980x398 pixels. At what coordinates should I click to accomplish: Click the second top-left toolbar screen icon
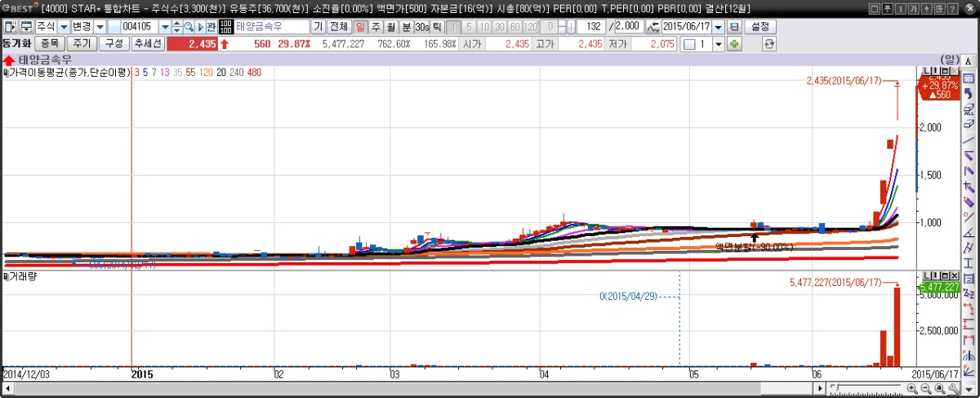pyautogui.click(x=27, y=27)
